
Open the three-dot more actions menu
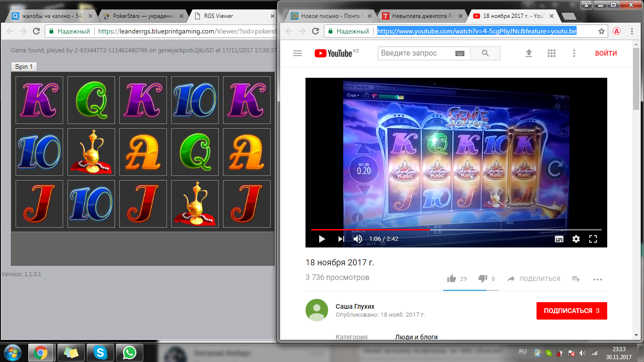pos(598,279)
